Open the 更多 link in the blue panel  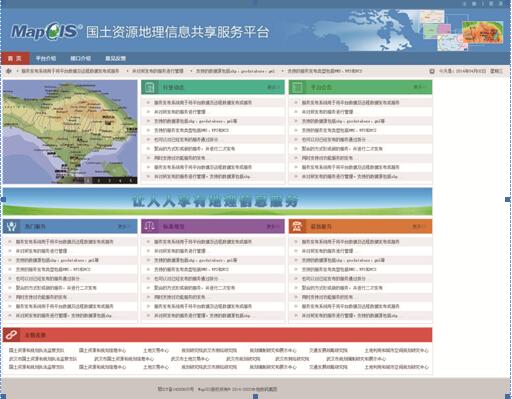coord(124,227)
